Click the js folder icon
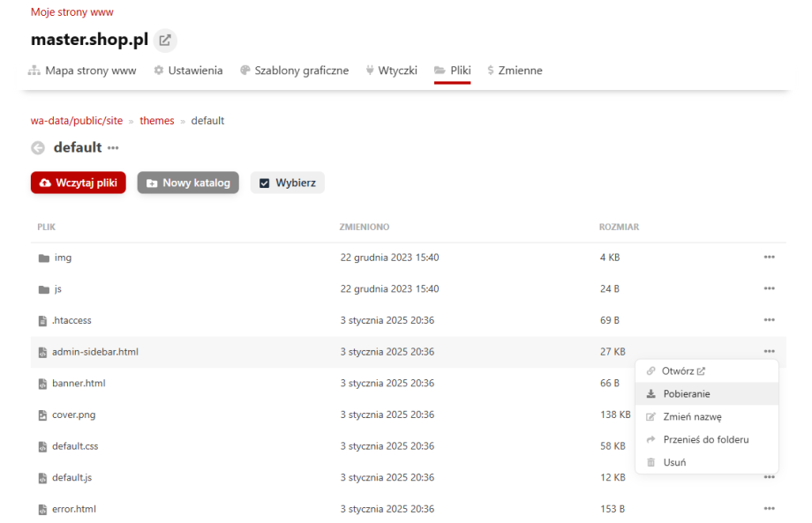 click(43, 289)
